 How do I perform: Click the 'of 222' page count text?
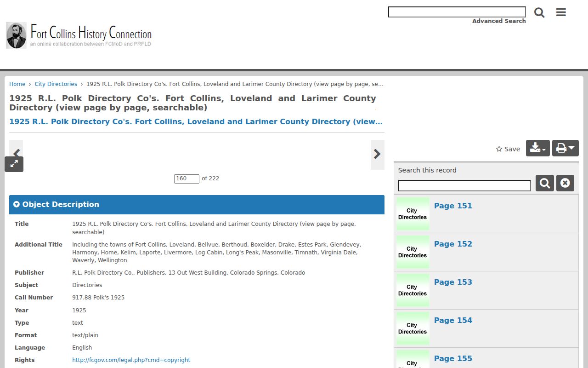[x=210, y=178]
